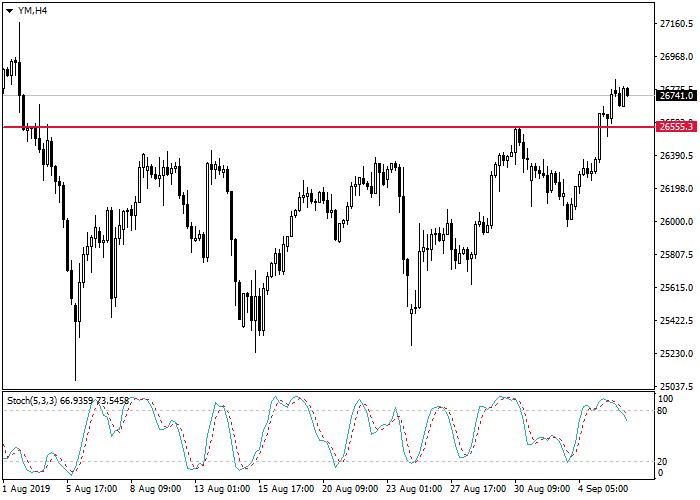Click the Stoch(5,3,3) indicator label
Viewport: 700px width, 500px height.
(32, 401)
